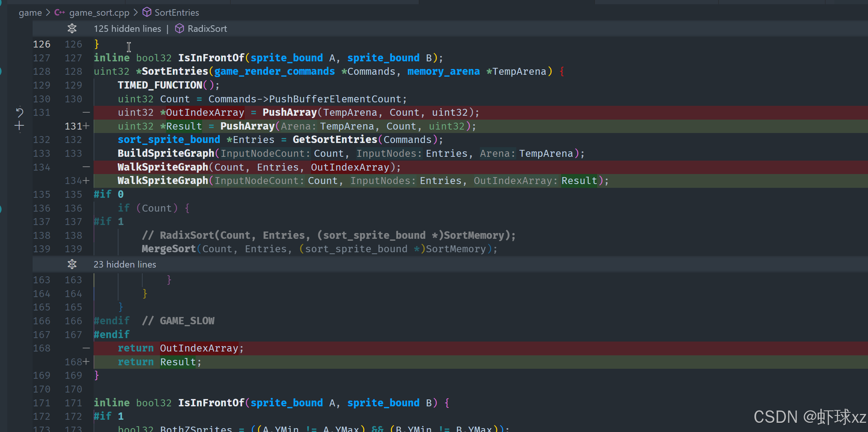The width and height of the screenshot is (868, 432).
Task: Click minus marker on deleted line 168
Action: click(x=86, y=348)
